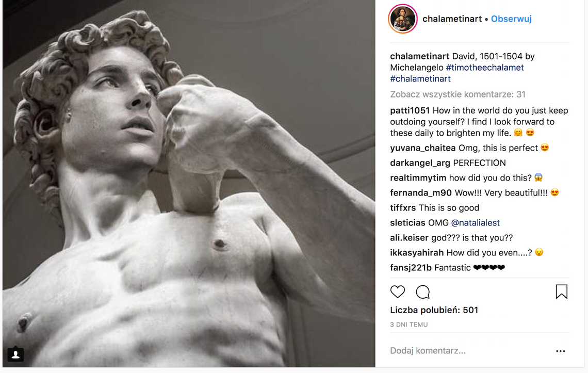Expand all 31 comments via Zobacz wszystkie komentarze
The image size is (588, 373).
pyautogui.click(x=458, y=94)
